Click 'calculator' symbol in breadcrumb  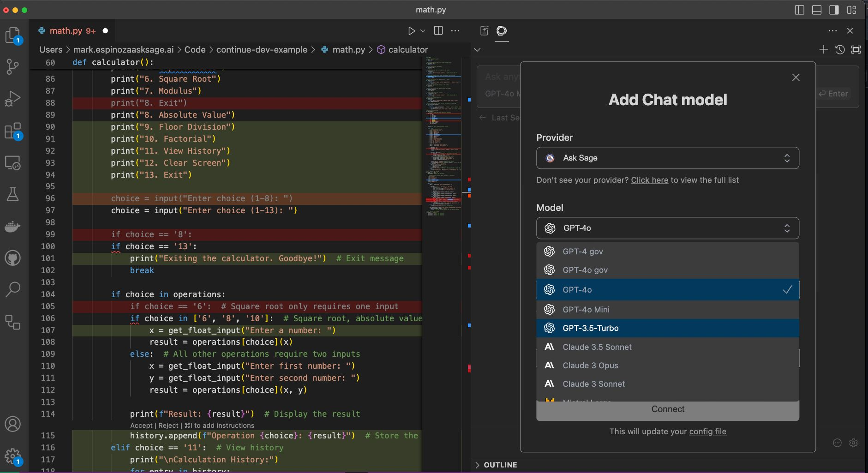(x=408, y=49)
